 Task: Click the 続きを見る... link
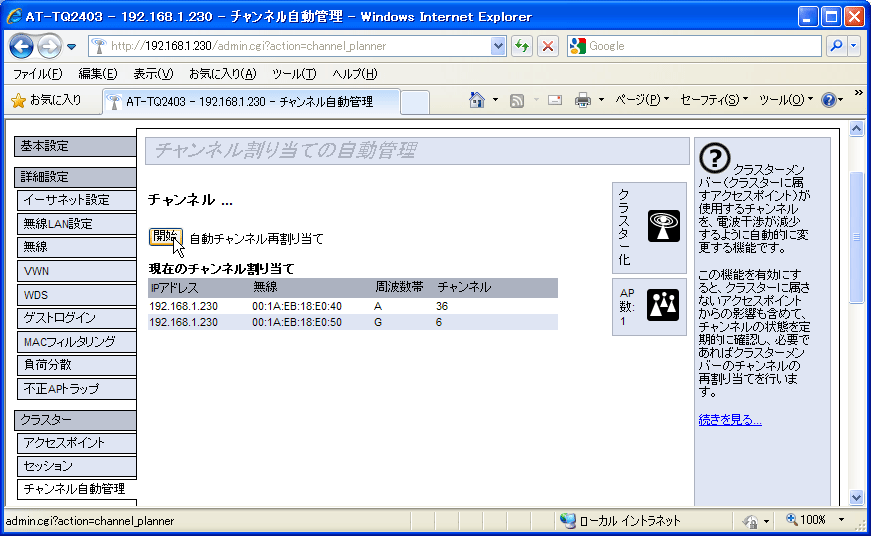(x=729, y=420)
